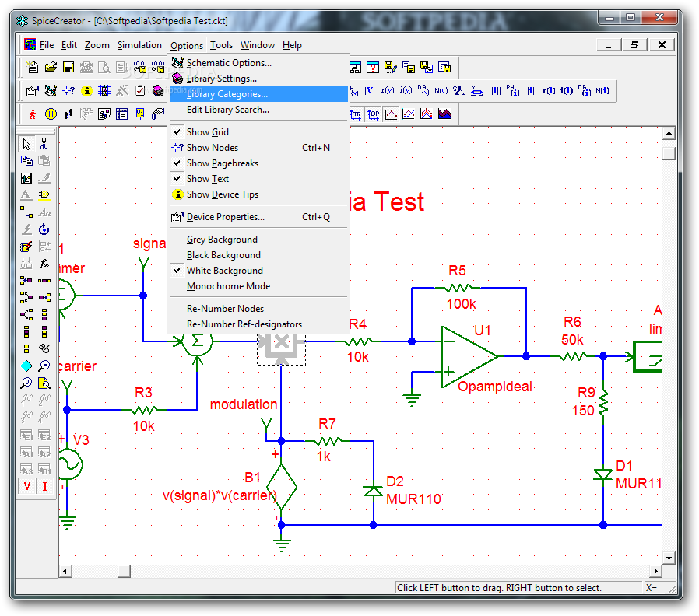This screenshot has width=699, height=616.
Task: Click the horizontal scrollbar right arrow
Action: click(655, 571)
